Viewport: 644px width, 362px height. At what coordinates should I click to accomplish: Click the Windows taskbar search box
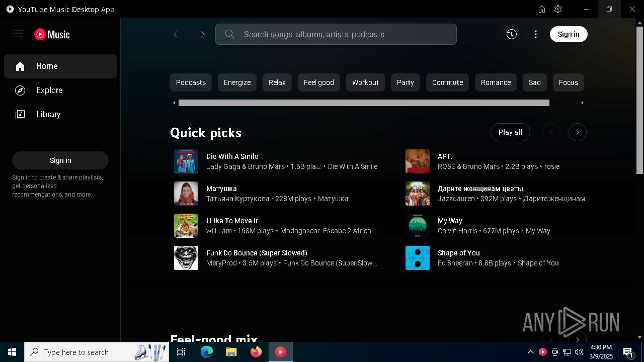coord(96,352)
